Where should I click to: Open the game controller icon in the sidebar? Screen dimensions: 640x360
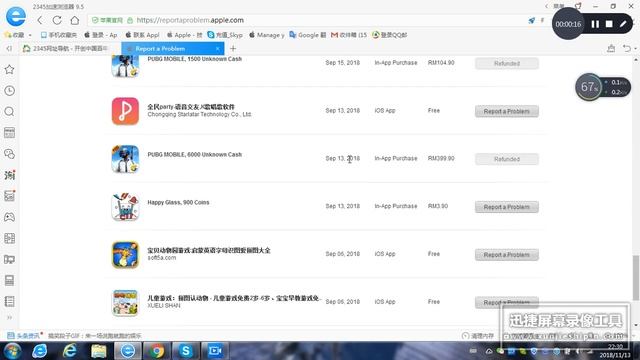click(x=9, y=217)
